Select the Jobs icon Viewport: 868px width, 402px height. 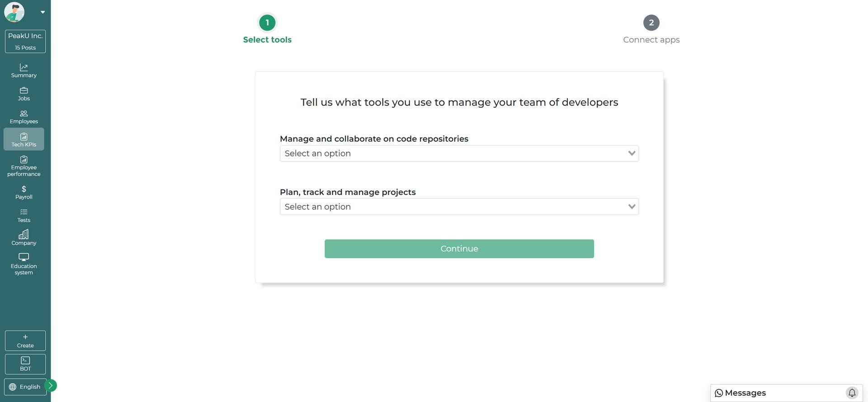(x=24, y=93)
